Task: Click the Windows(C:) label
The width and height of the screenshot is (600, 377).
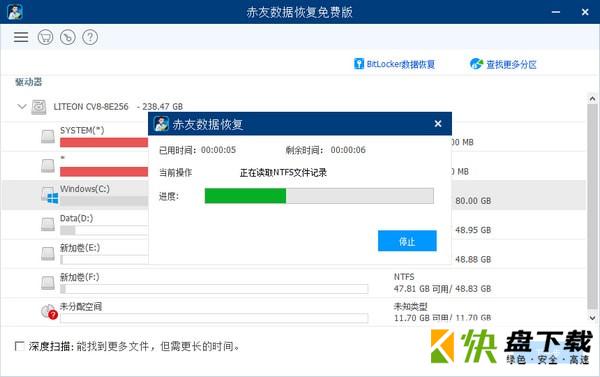Action: [x=85, y=189]
